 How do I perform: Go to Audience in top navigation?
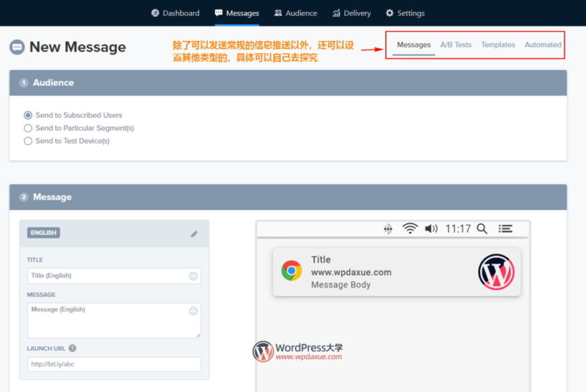coord(296,13)
